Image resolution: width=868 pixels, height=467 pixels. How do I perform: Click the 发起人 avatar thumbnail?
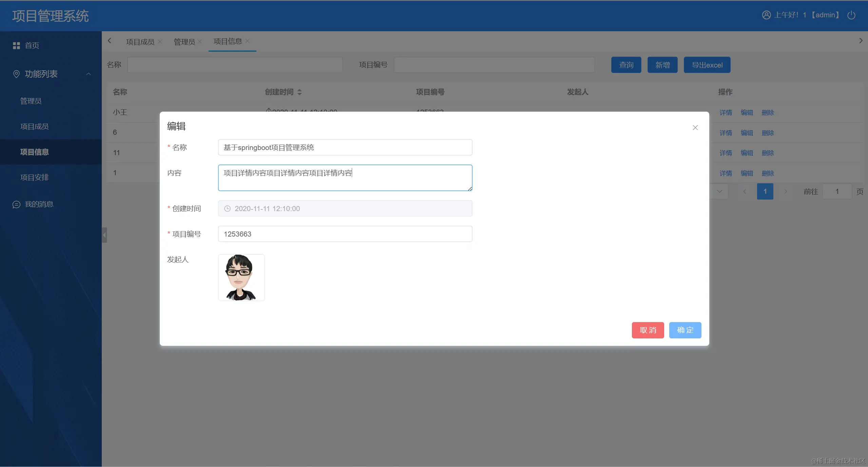coord(241,278)
